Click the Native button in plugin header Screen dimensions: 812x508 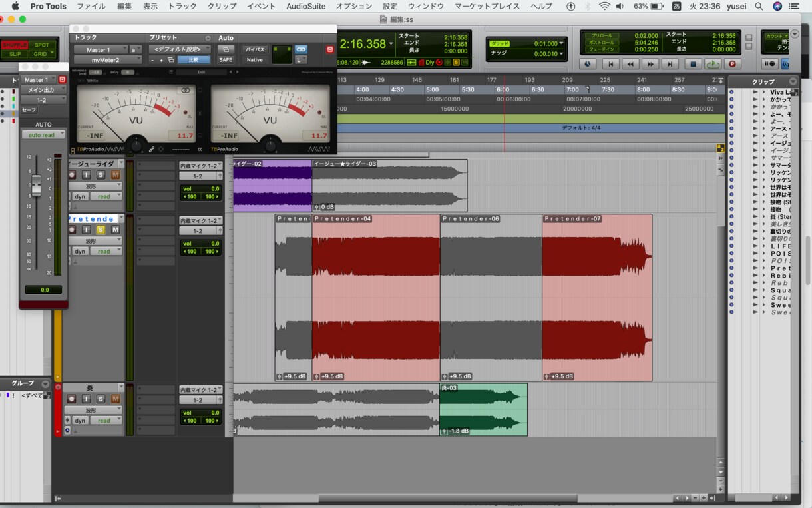pos(255,60)
